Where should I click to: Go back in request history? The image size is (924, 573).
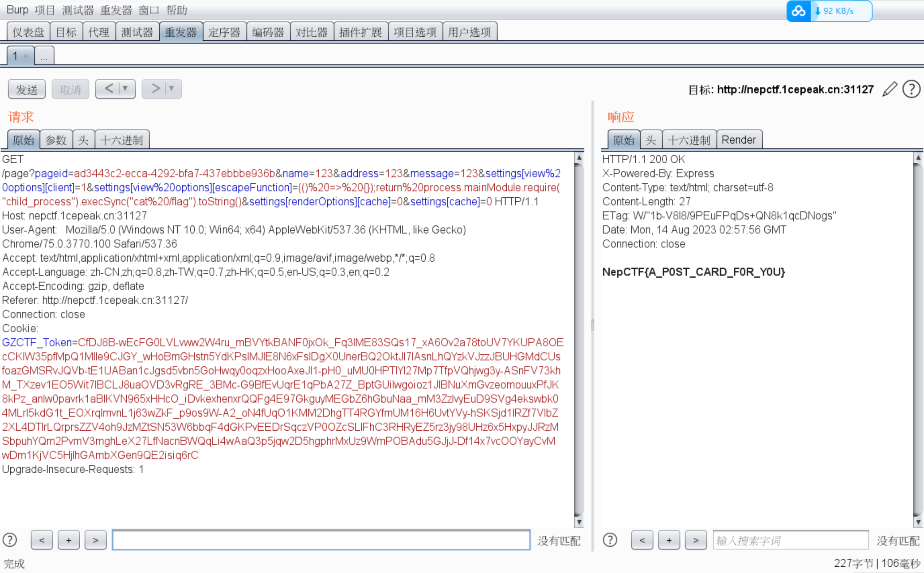(109, 89)
